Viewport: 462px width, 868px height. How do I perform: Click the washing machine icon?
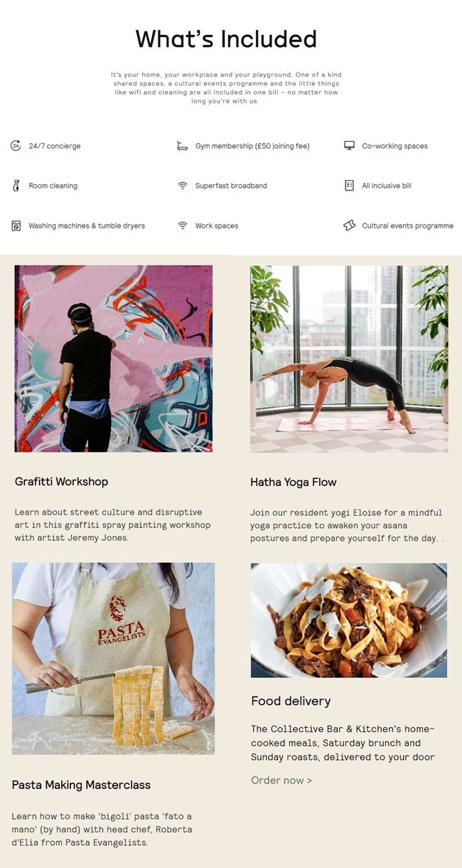[16, 226]
